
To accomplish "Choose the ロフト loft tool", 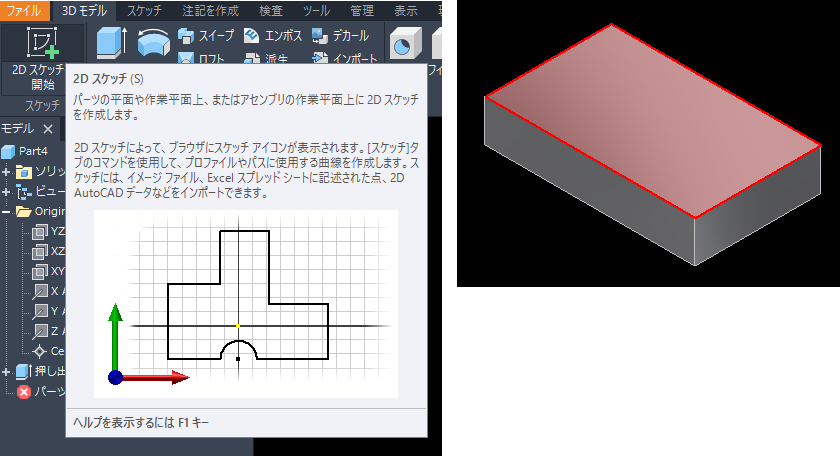I will [x=201, y=58].
